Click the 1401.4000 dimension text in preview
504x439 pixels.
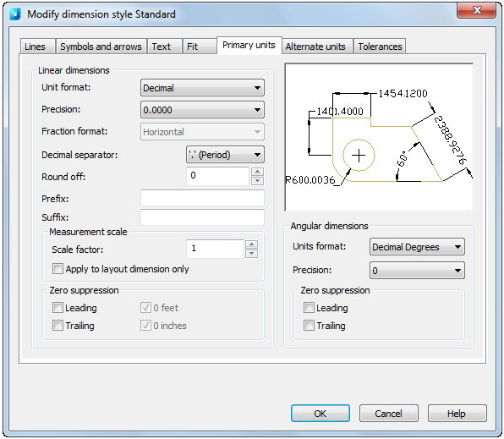pyautogui.click(x=340, y=112)
